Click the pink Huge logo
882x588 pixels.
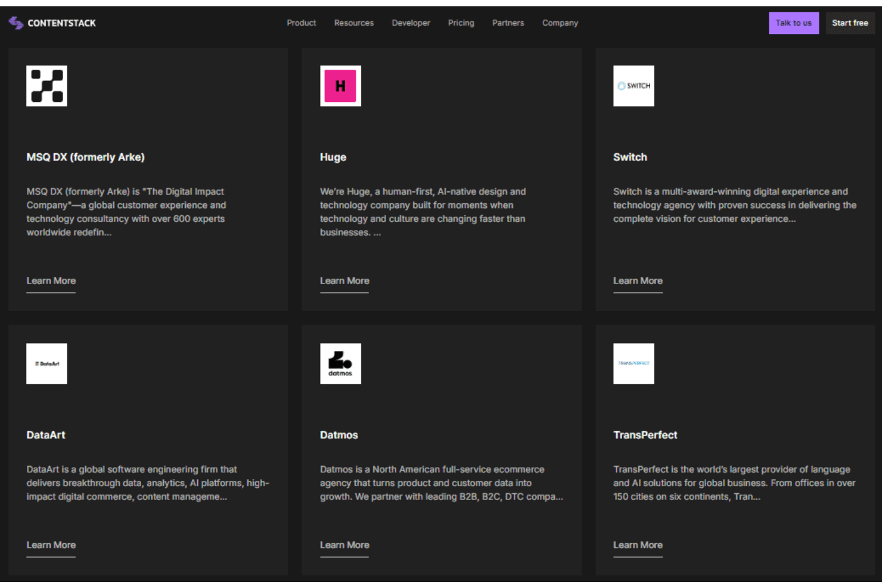point(340,86)
